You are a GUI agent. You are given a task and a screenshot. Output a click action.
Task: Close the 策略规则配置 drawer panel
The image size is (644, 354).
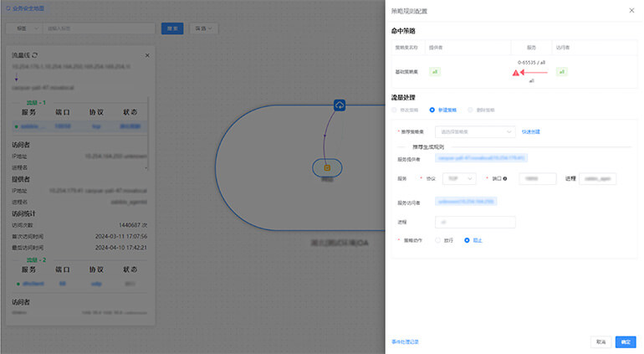click(631, 10)
